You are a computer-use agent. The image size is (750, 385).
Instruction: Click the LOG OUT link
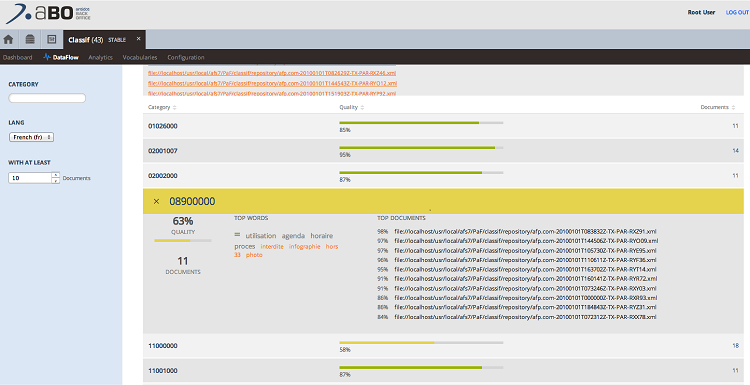pos(737,12)
